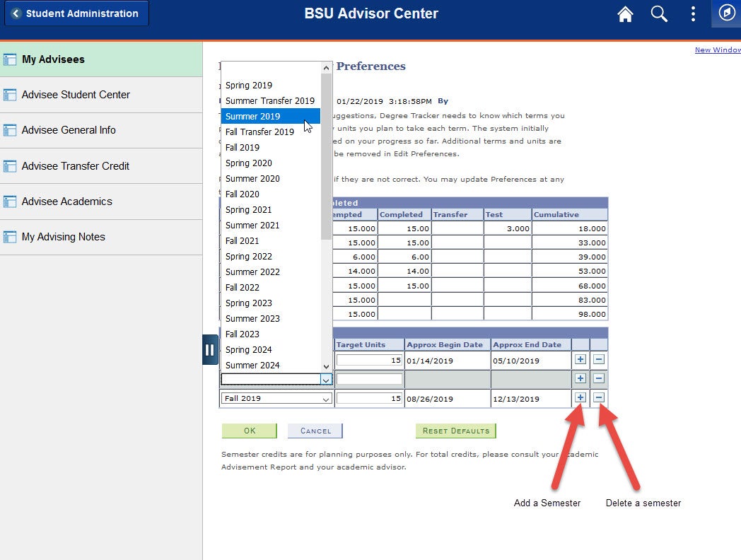The height and width of the screenshot is (560, 741).
Task: Add a semester after Fall 2019 row
Action: point(580,397)
